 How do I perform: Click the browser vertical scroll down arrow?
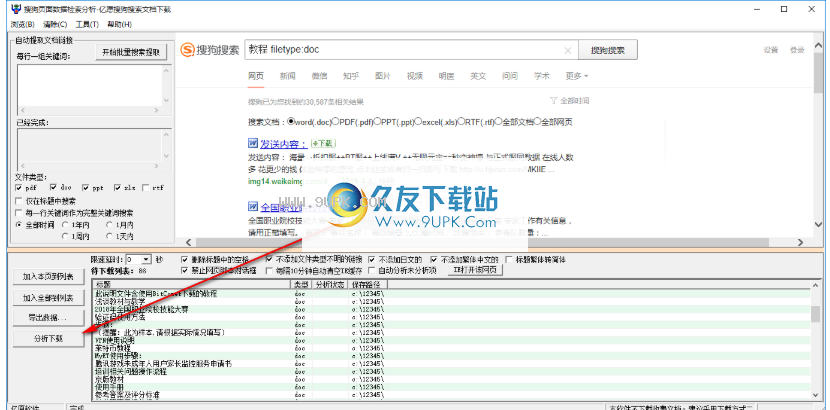(x=817, y=225)
